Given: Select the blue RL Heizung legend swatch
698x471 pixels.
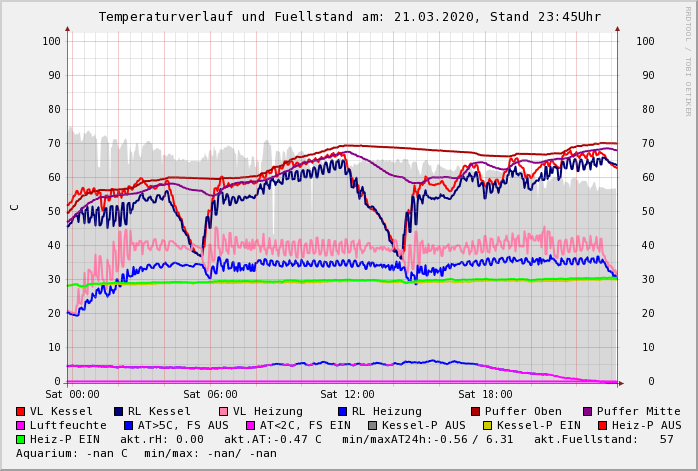Looking at the screenshot, I should [342, 411].
